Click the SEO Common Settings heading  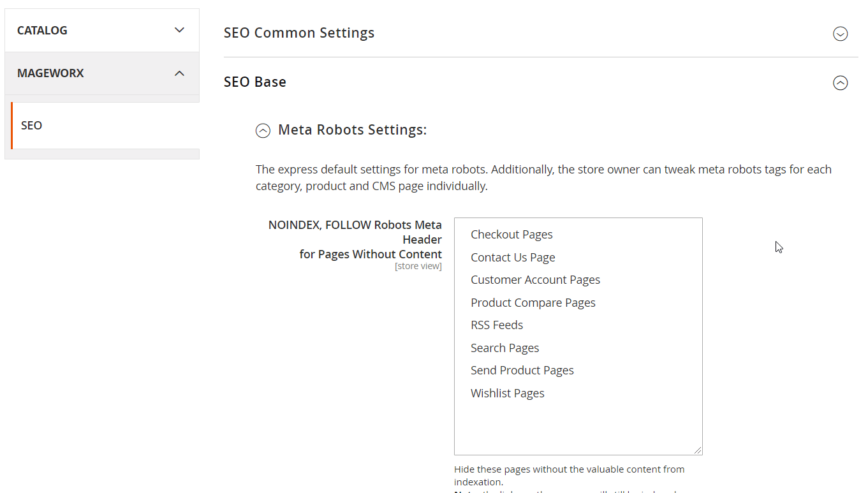(299, 33)
